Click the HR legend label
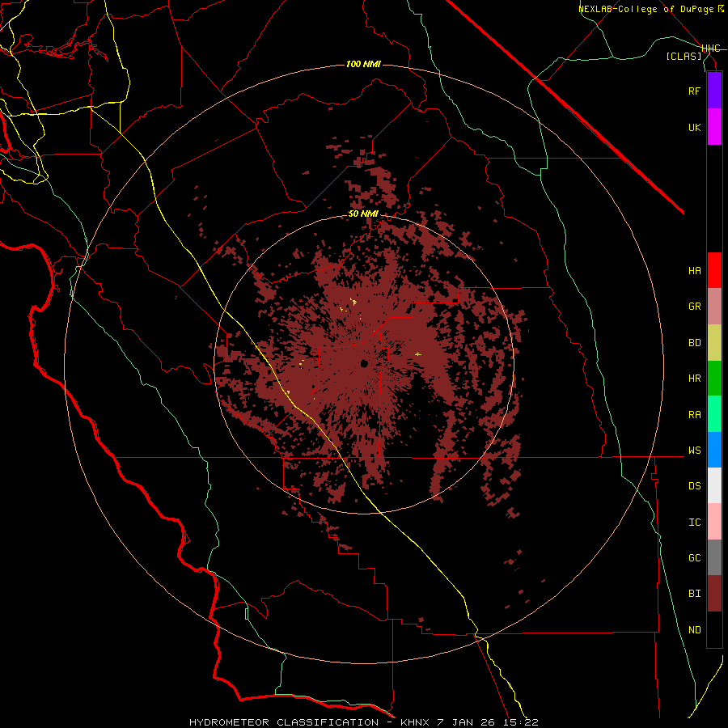 click(x=694, y=379)
